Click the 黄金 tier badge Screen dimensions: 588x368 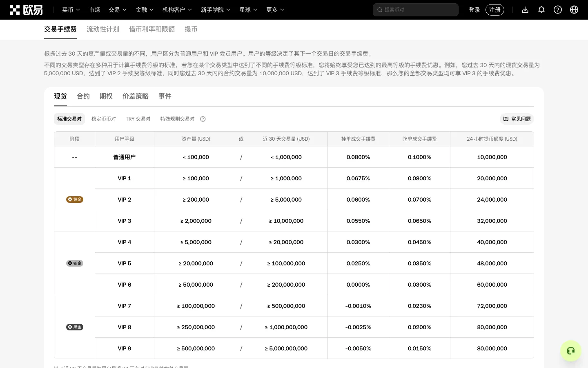tap(75, 200)
